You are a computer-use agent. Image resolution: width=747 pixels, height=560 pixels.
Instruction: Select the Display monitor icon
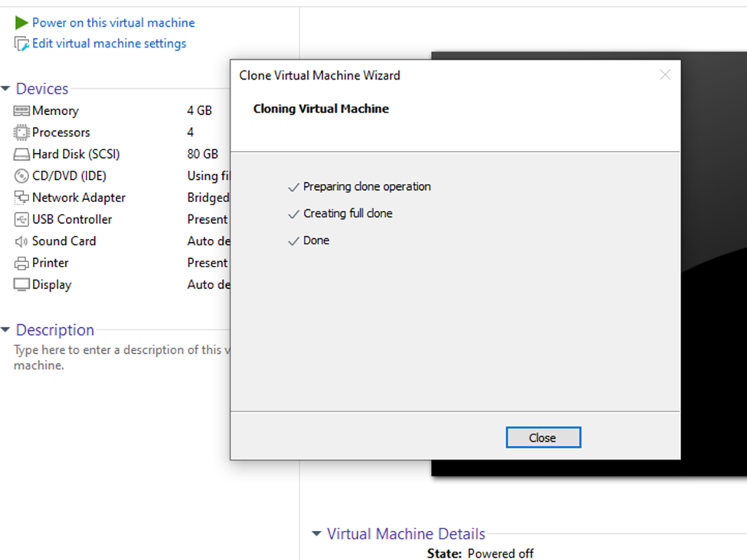(x=21, y=285)
